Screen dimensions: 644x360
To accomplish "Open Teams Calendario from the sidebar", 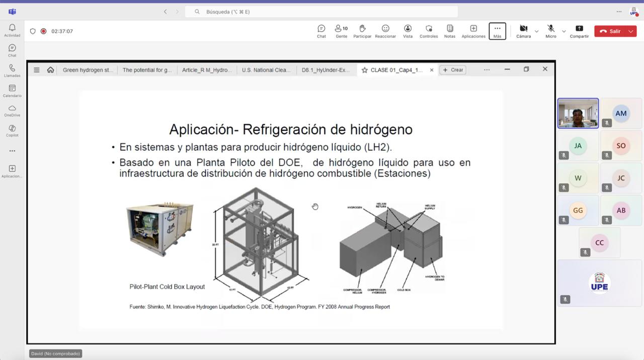I will [x=12, y=91].
